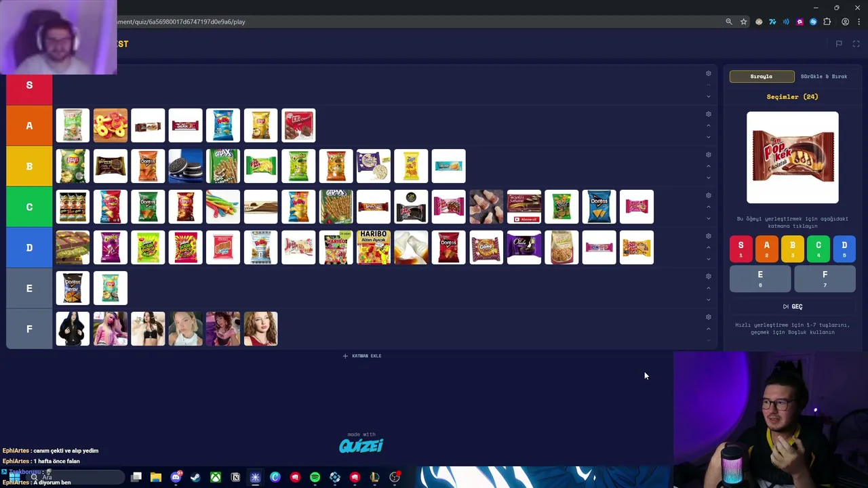
Task: Open File Explorer from the taskbar
Action: click(x=156, y=477)
